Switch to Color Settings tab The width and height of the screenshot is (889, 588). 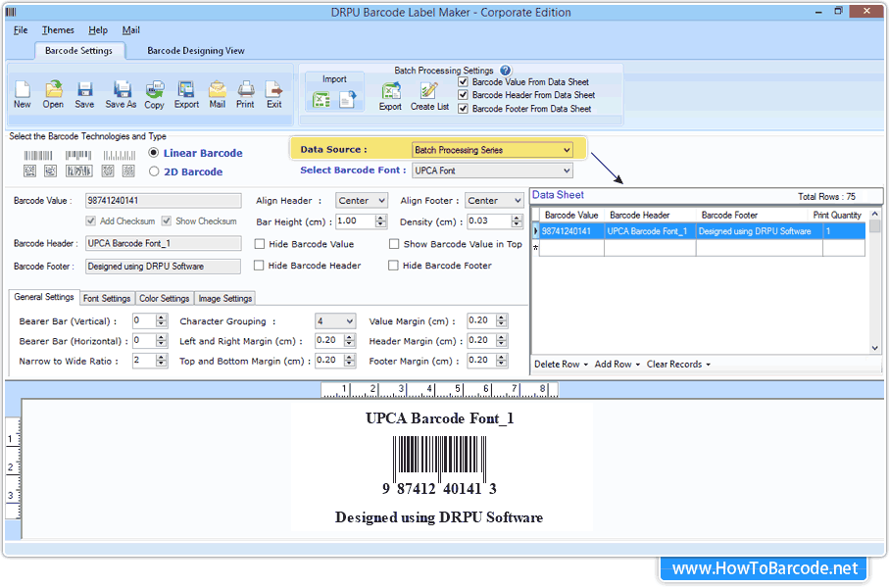click(164, 298)
